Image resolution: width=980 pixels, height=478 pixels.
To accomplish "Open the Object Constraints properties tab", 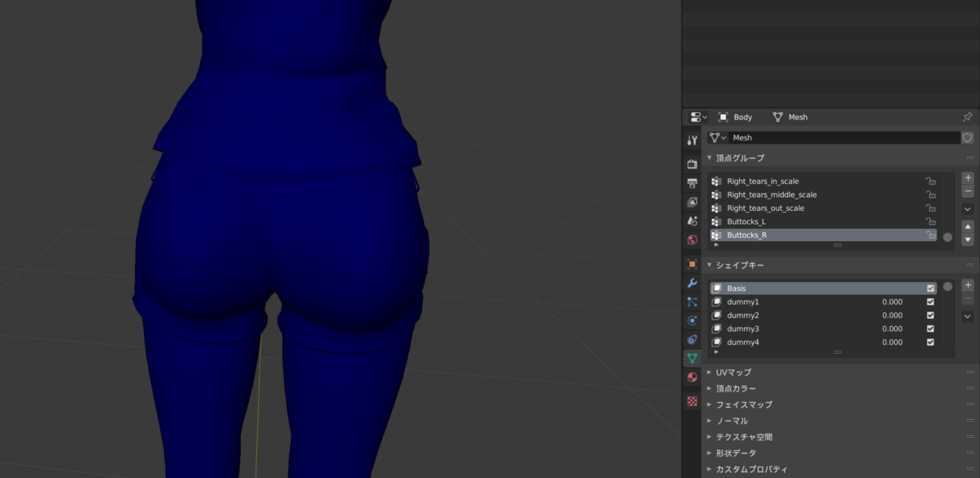I will (x=692, y=339).
